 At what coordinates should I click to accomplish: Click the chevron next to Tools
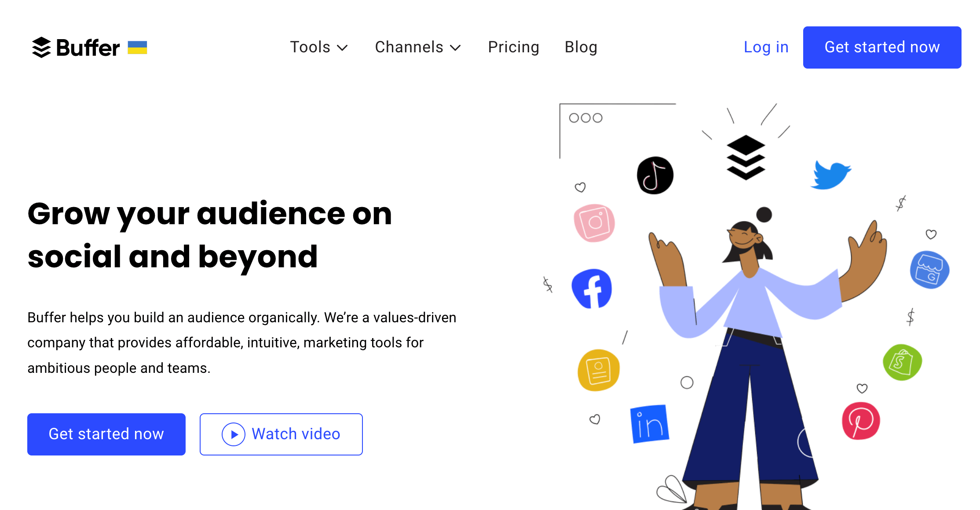(343, 48)
